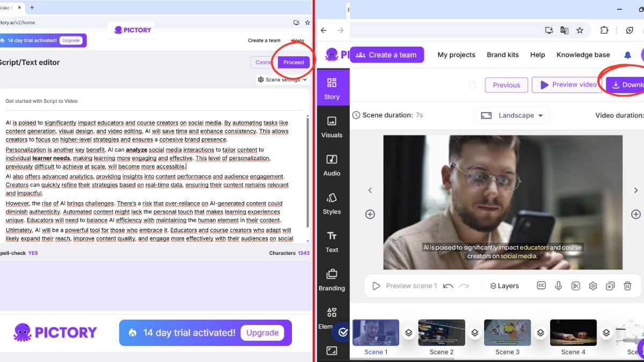Select the Scene 3 thumbnail
The image size is (644, 362).
[507, 333]
